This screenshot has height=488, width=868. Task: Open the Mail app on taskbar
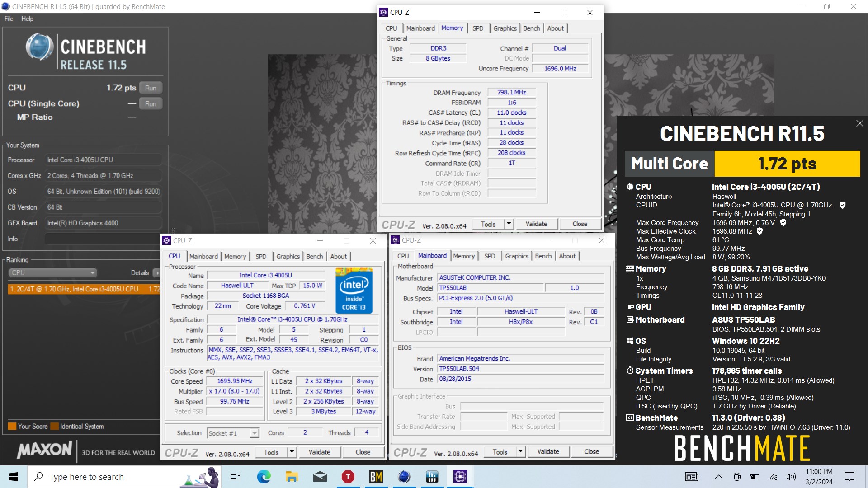click(320, 477)
